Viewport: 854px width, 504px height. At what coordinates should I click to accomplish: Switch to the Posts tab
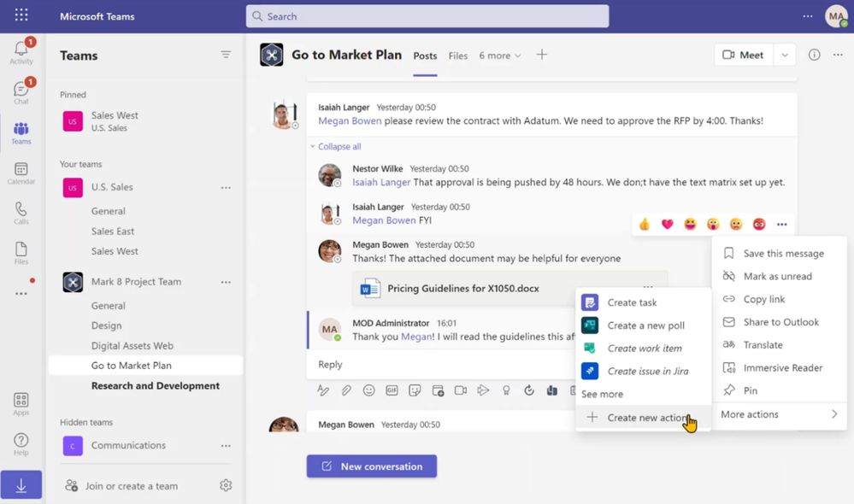tap(425, 56)
